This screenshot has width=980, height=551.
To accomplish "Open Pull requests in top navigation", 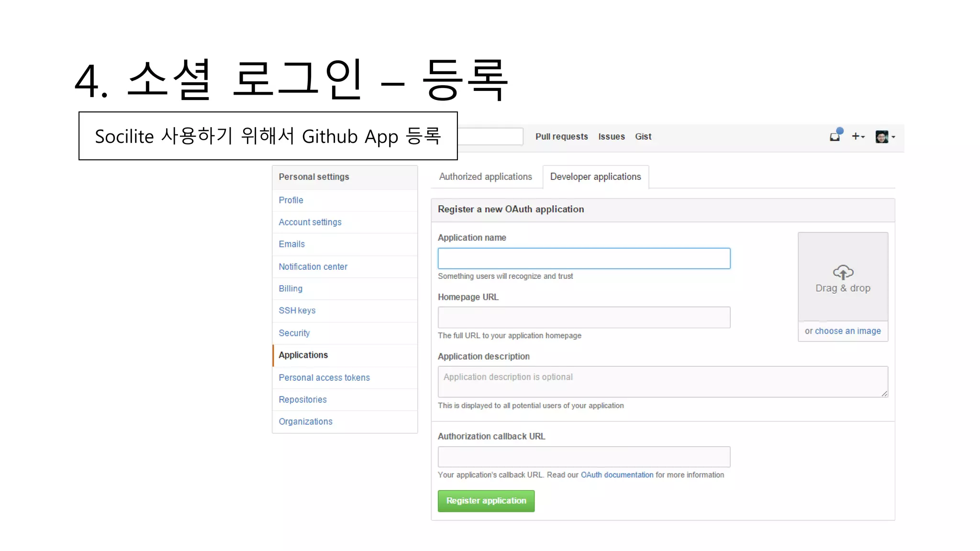I will point(561,137).
